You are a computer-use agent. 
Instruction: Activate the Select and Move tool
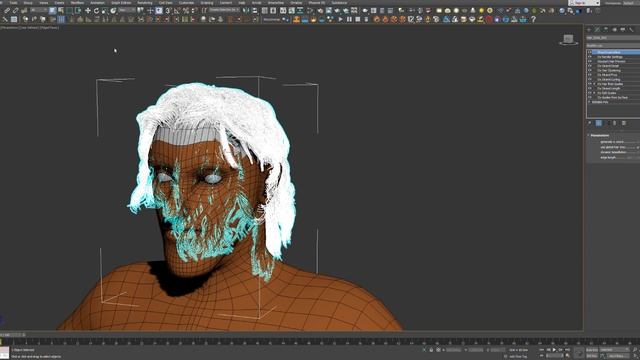[x=88, y=10]
